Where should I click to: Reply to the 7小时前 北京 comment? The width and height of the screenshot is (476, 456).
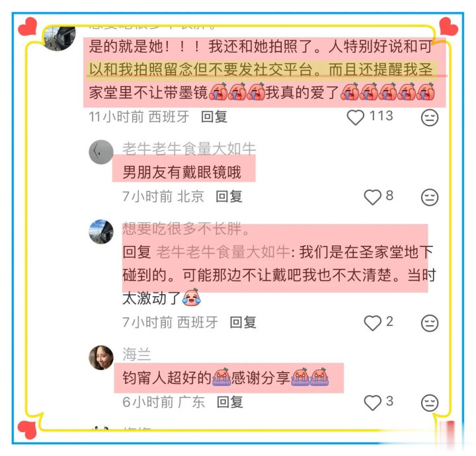click(229, 196)
